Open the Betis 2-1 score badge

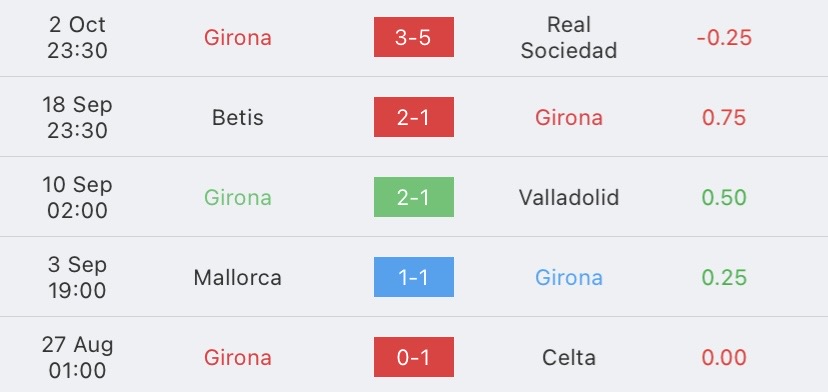413,117
